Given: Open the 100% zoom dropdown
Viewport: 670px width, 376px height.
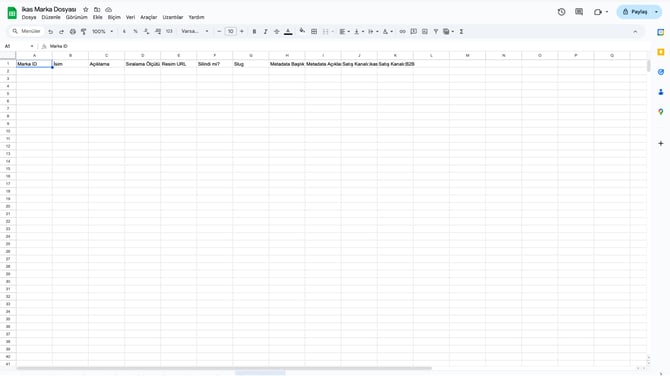Looking at the screenshot, I should 103,32.
